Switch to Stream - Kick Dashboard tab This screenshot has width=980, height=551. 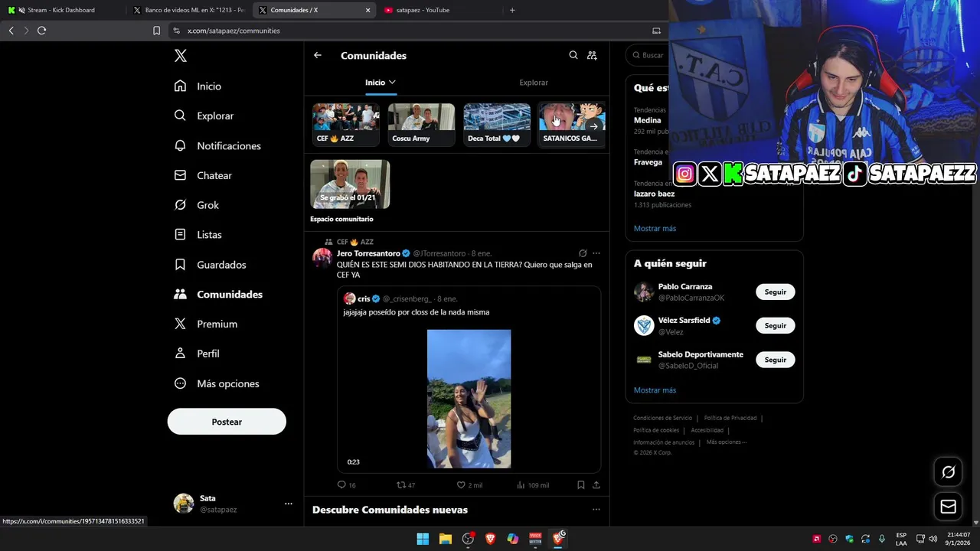61,10
